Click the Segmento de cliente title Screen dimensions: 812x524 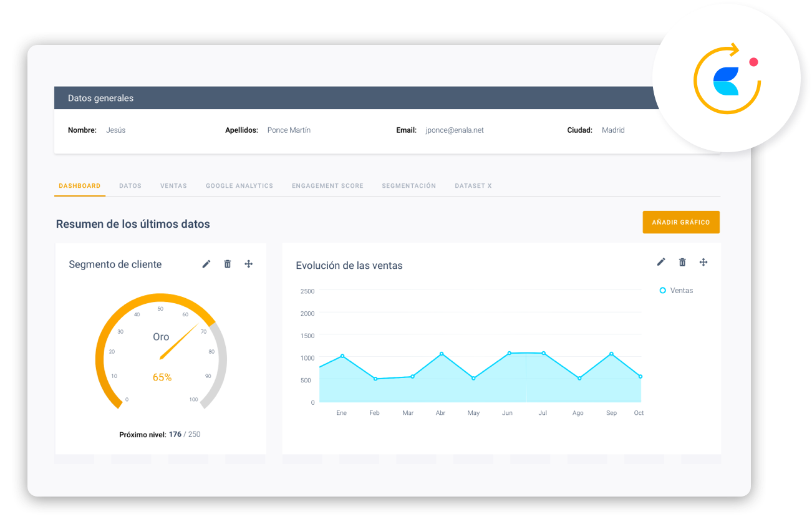[115, 264]
